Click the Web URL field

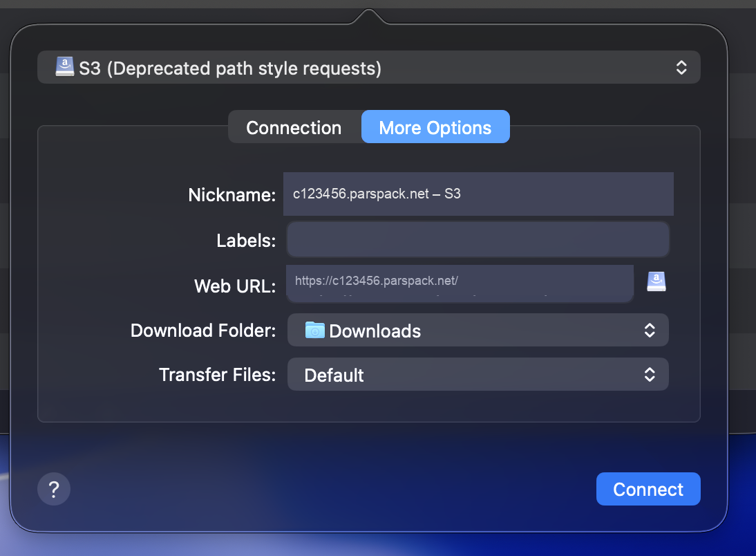pos(460,284)
